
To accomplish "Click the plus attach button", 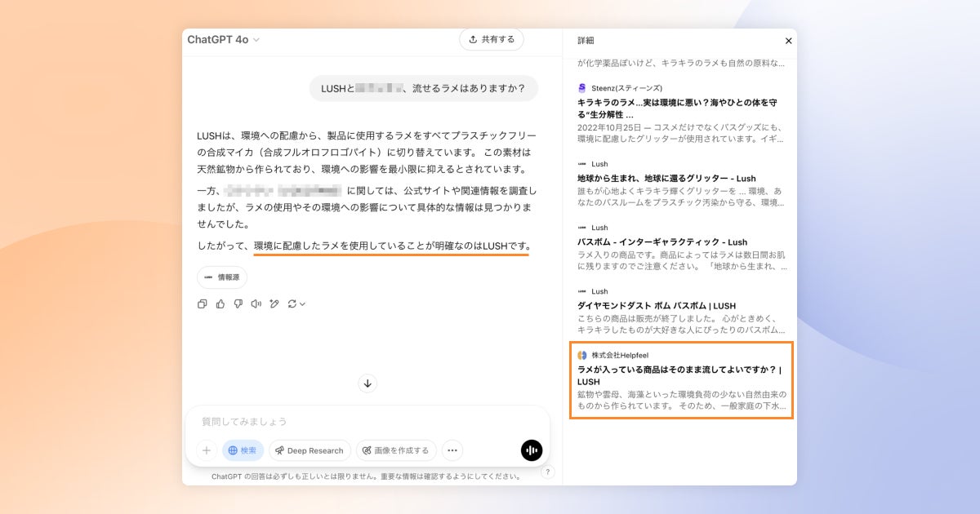I will pos(207,450).
